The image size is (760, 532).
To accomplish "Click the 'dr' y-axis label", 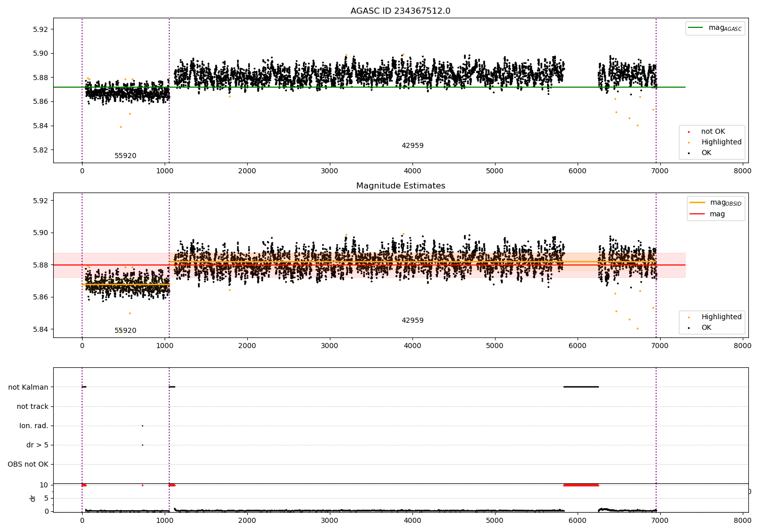I will tap(33, 498).
